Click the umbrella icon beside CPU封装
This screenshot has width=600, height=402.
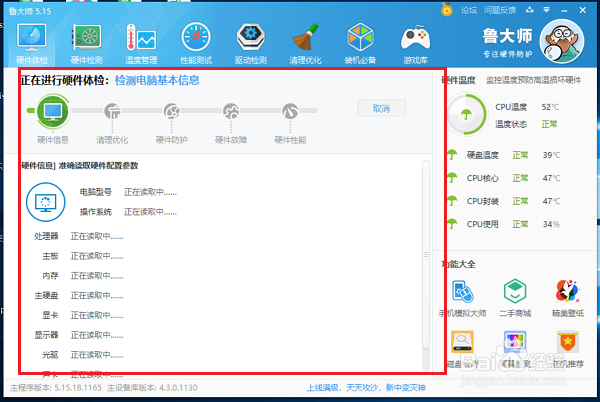pos(452,201)
